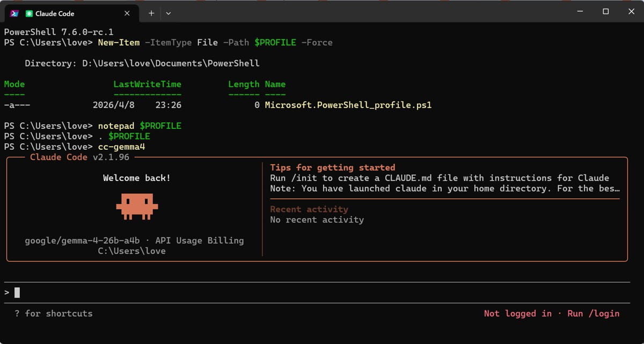Click '. $PROFILE' command line

pyautogui.click(x=124, y=136)
